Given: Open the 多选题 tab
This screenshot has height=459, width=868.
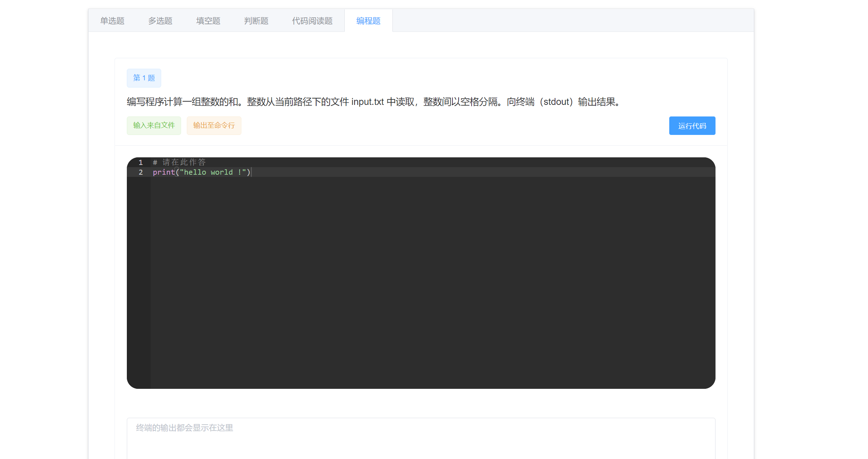Looking at the screenshot, I should point(160,21).
